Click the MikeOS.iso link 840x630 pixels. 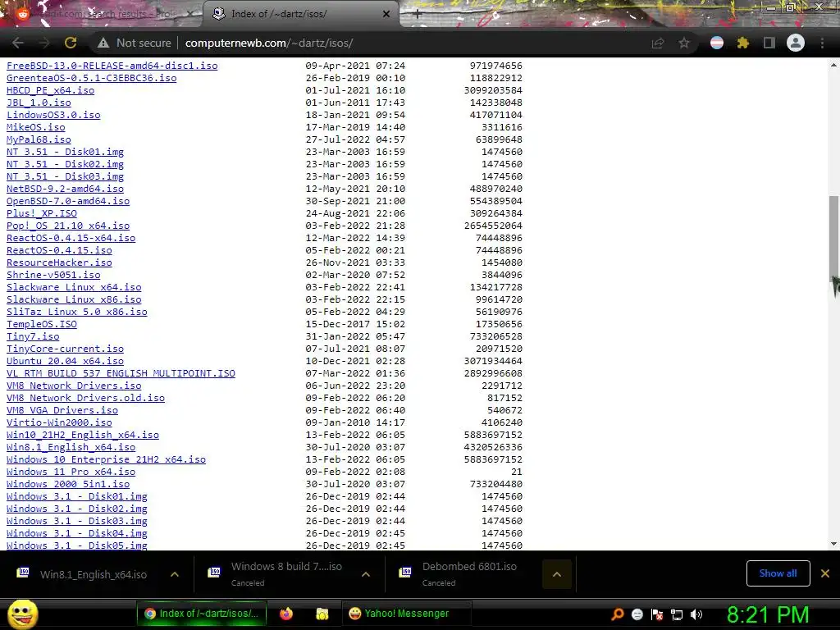pyautogui.click(x=36, y=127)
